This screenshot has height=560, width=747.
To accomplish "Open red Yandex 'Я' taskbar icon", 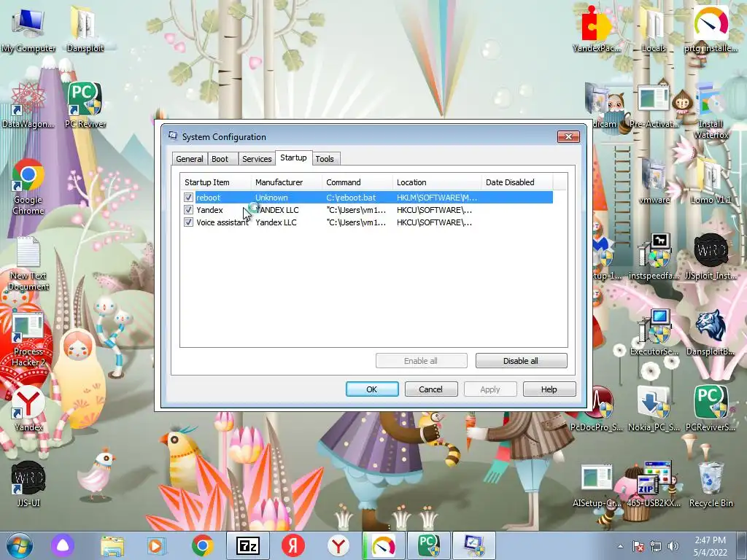I will 293,545.
